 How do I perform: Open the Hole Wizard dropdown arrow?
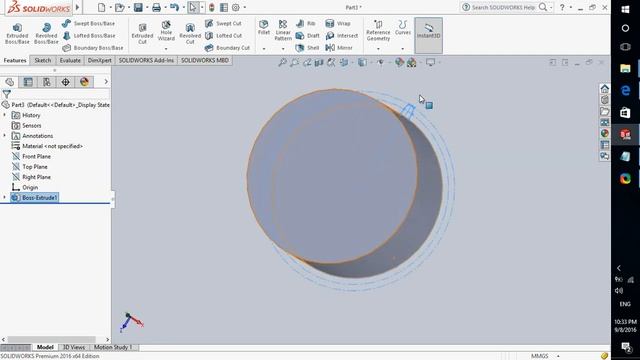tap(166, 49)
